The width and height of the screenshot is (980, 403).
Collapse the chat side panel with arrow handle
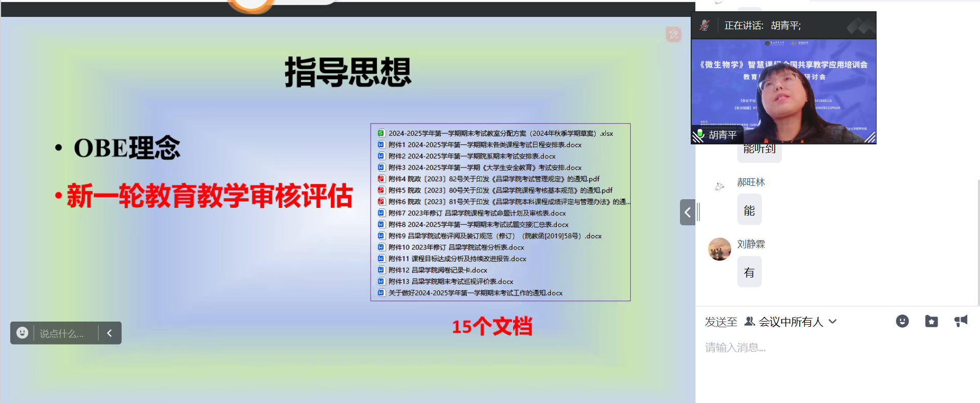click(x=687, y=212)
